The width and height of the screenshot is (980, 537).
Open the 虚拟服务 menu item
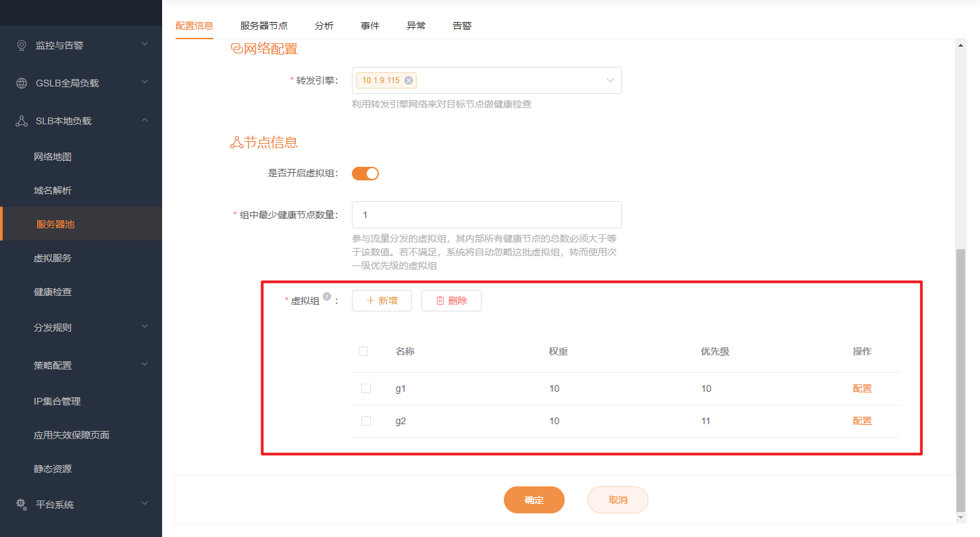coord(53,258)
